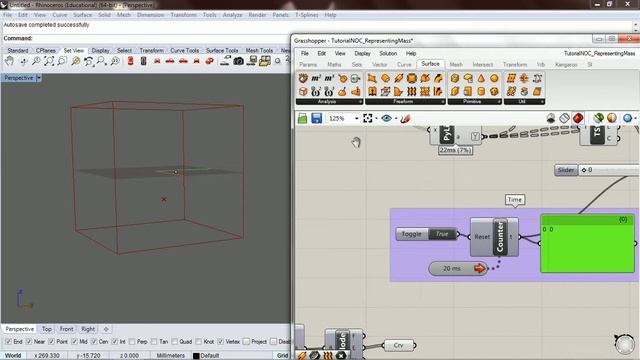Toggle the Near osnap checkbox

(29, 342)
